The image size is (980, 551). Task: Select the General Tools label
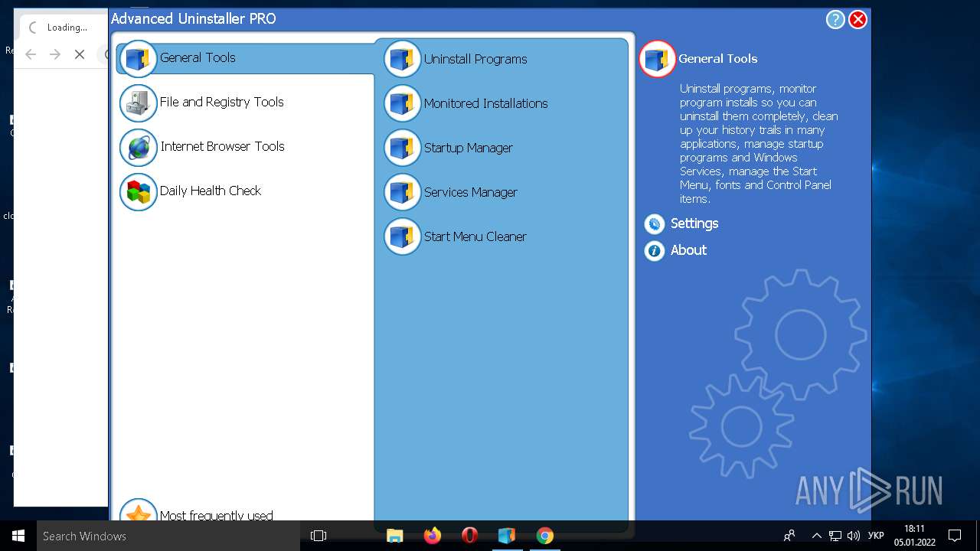click(x=198, y=57)
